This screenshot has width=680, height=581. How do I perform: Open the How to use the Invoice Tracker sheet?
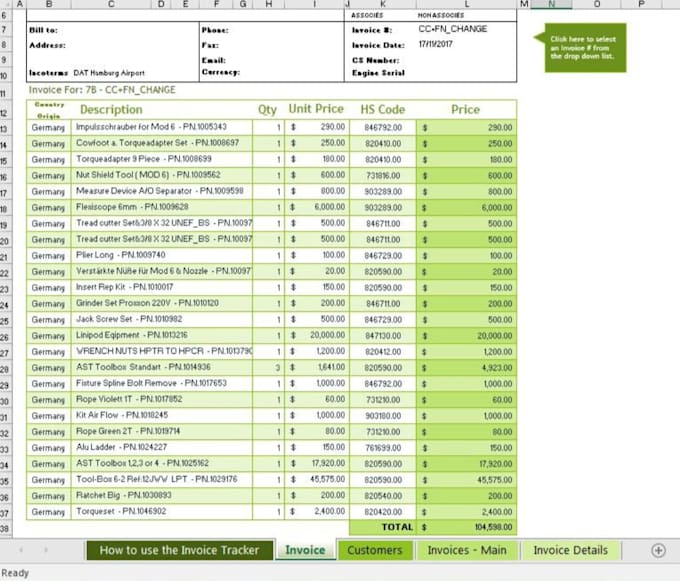[180, 550]
